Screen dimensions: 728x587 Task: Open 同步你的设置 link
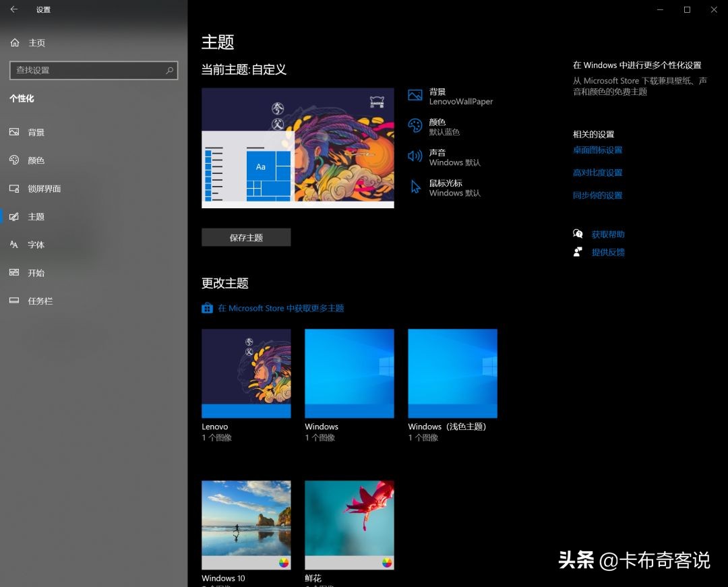(597, 195)
